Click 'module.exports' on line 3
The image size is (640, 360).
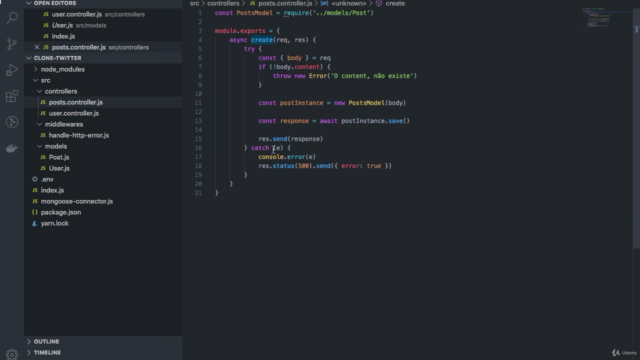pyautogui.click(x=240, y=31)
